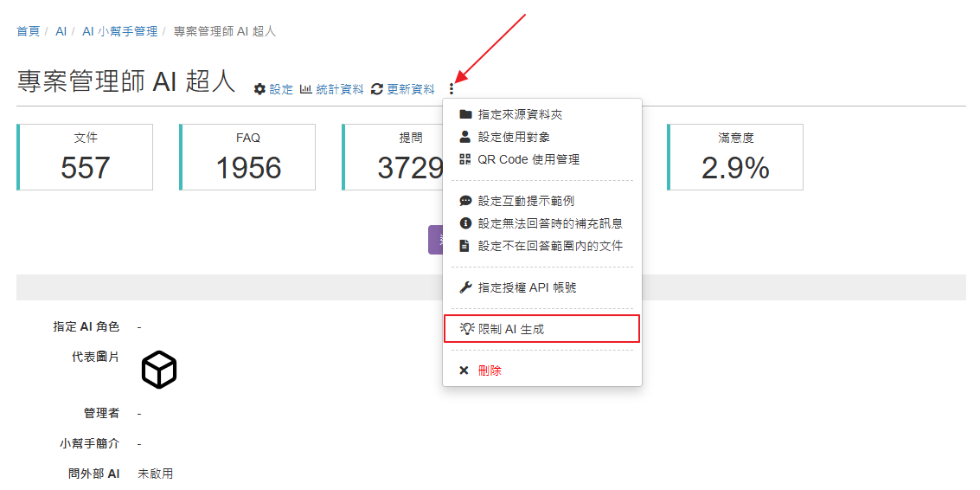The image size is (980, 490).
Task: Click the cube 代表圖片 thumbnail
Action: point(159,370)
